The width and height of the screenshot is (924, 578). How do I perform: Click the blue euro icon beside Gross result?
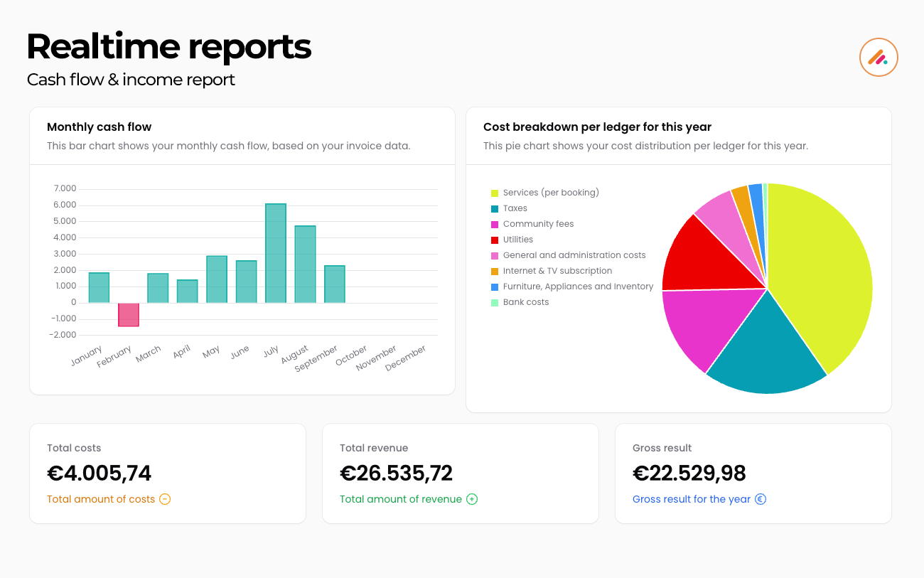click(x=761, y=499)
